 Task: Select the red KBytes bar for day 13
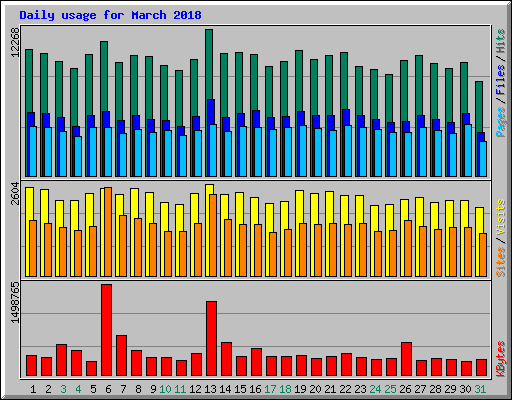point(211,339)
